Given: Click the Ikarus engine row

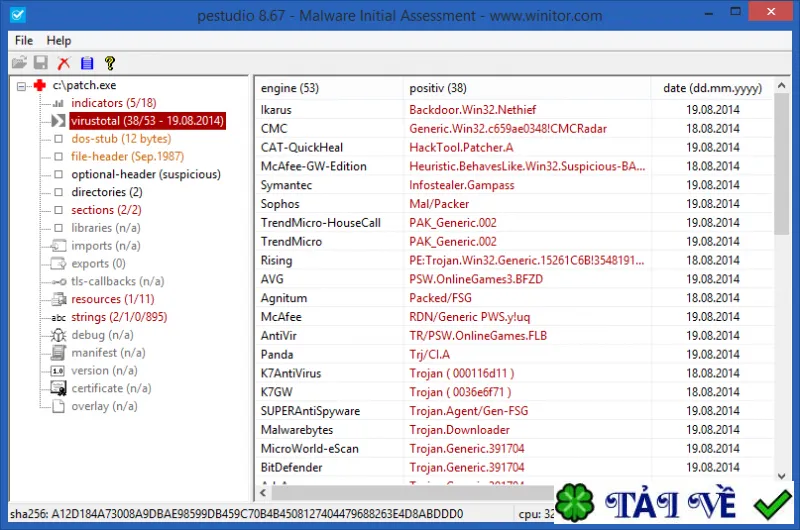Looking at the screenshot, I should (514, 110).
